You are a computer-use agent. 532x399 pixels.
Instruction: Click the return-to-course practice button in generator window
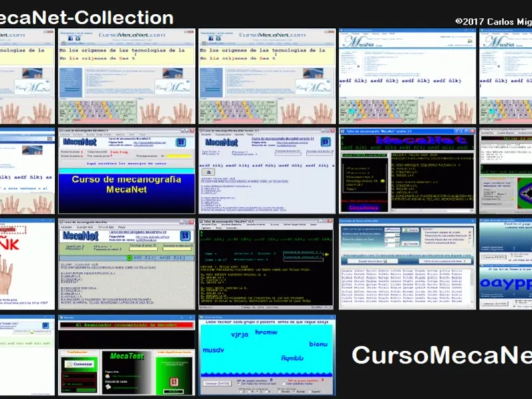[445, 261]
